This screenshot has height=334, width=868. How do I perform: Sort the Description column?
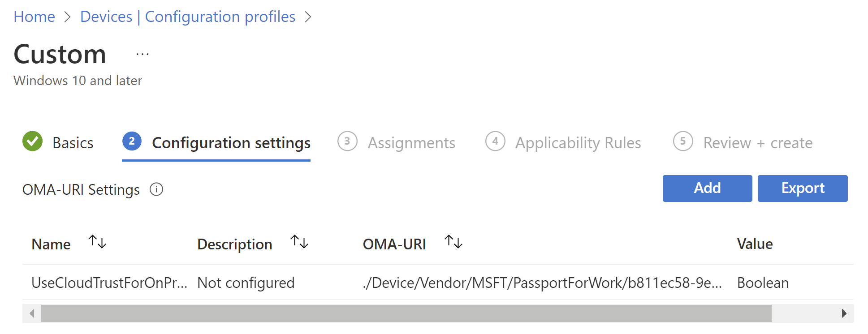[299, 243]
